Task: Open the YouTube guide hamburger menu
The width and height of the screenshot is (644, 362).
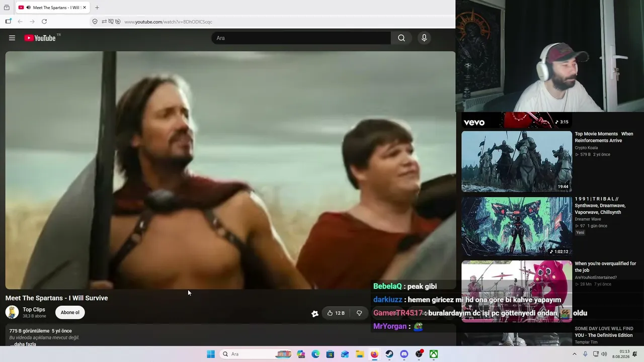Action: [12, 38]
